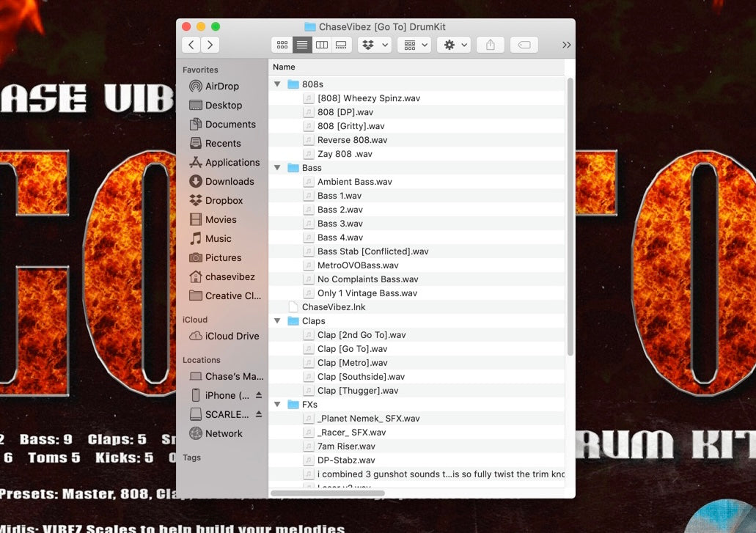The width and height of the screenshot is (756, 533).
Task: Select Reverse 808.wav file
Action: 416,140
